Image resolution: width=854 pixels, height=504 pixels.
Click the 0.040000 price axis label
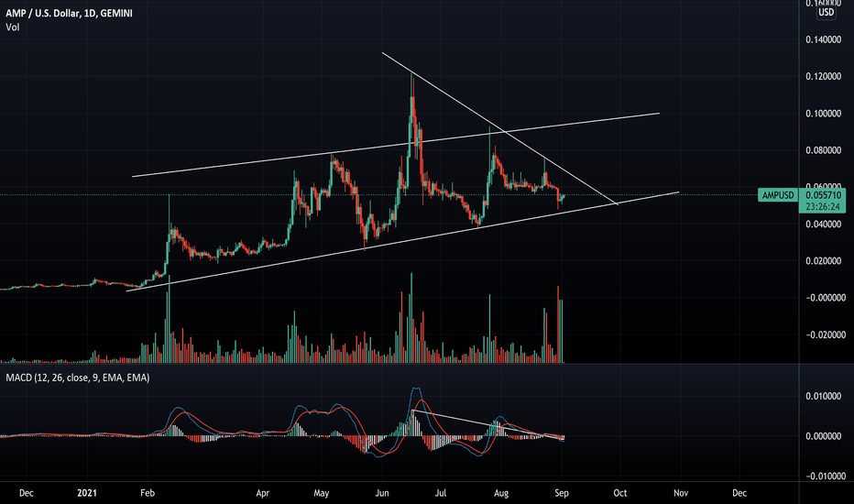pyautogui.click(x=823, y=224)
